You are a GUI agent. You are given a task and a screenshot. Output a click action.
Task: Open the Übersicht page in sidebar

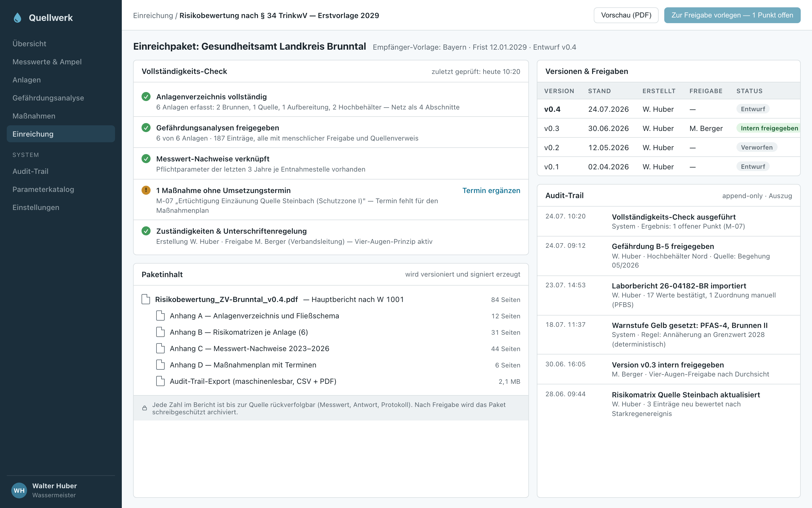click(61, 44)
